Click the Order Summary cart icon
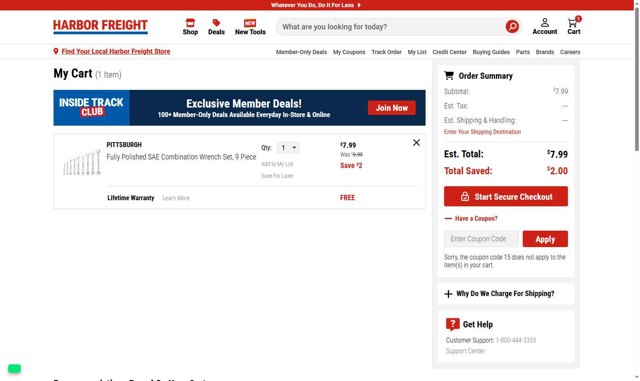 pyautogui.click(x=449, y=76)
